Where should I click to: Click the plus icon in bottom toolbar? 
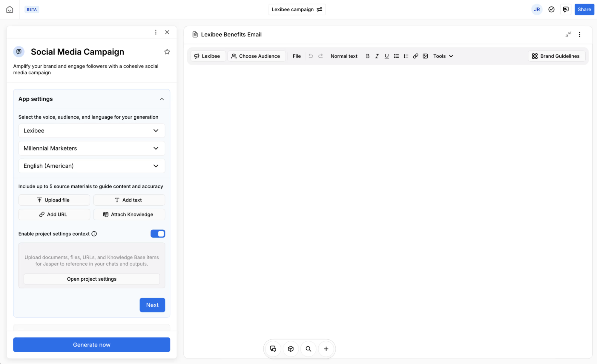point(326,349)
